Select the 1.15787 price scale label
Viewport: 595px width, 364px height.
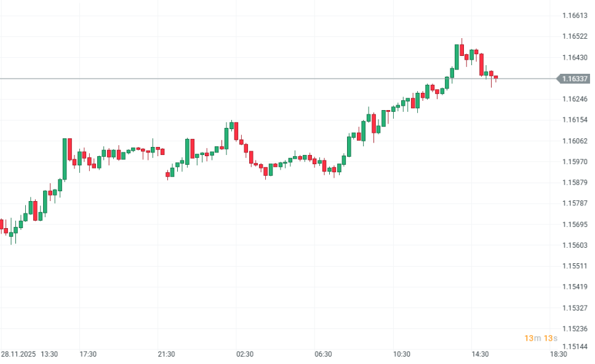(575, 204)
